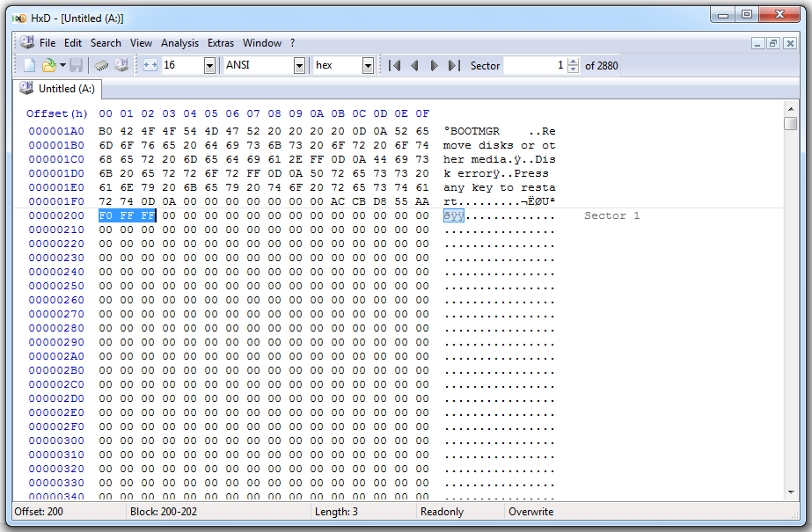
Task: Open the File menu
Action: click(48, 43)
